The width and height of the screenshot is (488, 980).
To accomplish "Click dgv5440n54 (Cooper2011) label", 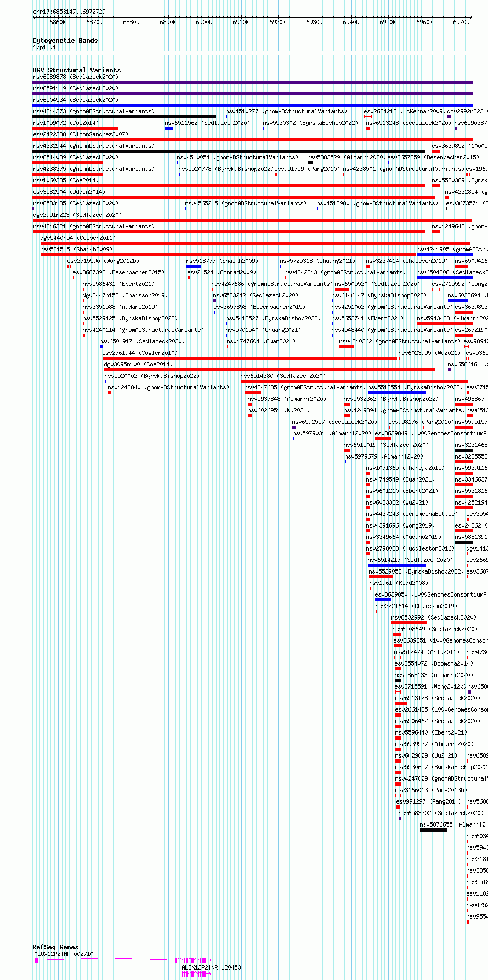I will click(x=78, y=238).
